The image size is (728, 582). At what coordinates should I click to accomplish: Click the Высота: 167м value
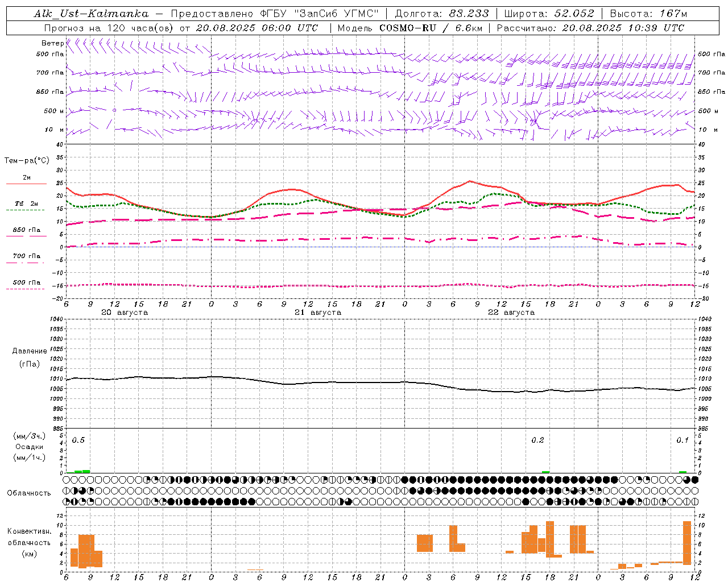pyautogui.click(x=648, y=14)
